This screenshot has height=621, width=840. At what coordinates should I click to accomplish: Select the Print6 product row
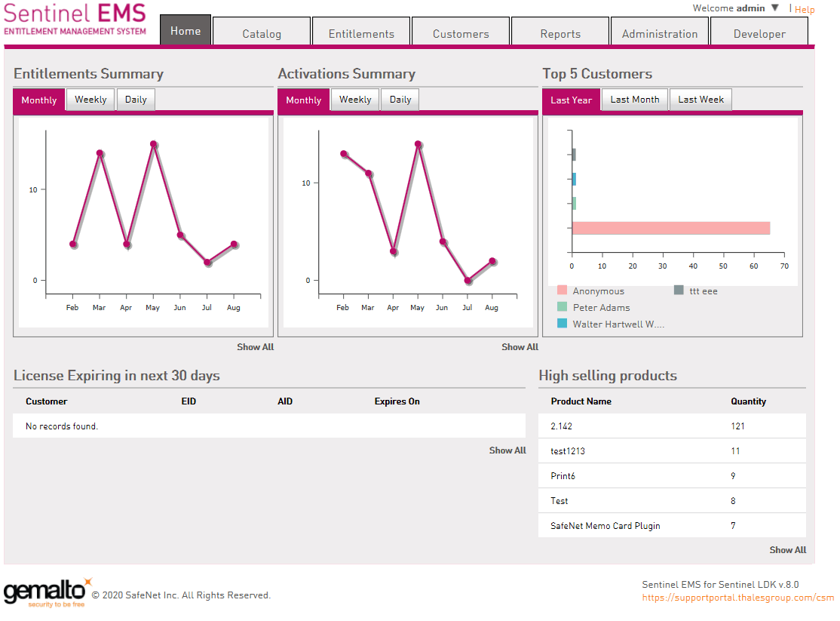(x=672, y=475)
